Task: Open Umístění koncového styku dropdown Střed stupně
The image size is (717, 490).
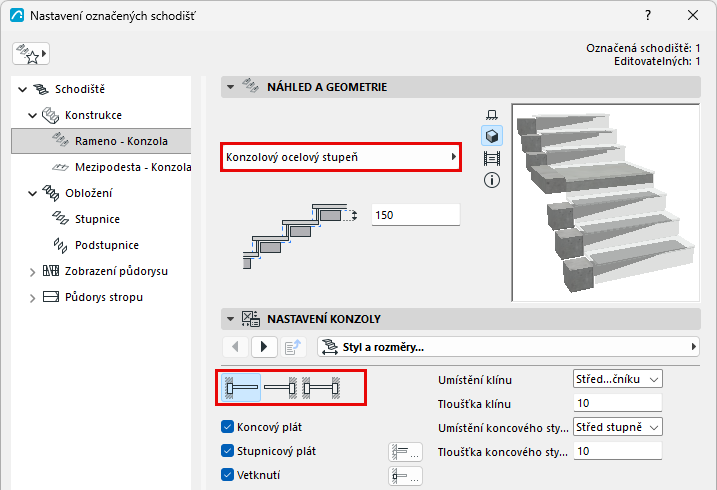Action: (617, 427)
